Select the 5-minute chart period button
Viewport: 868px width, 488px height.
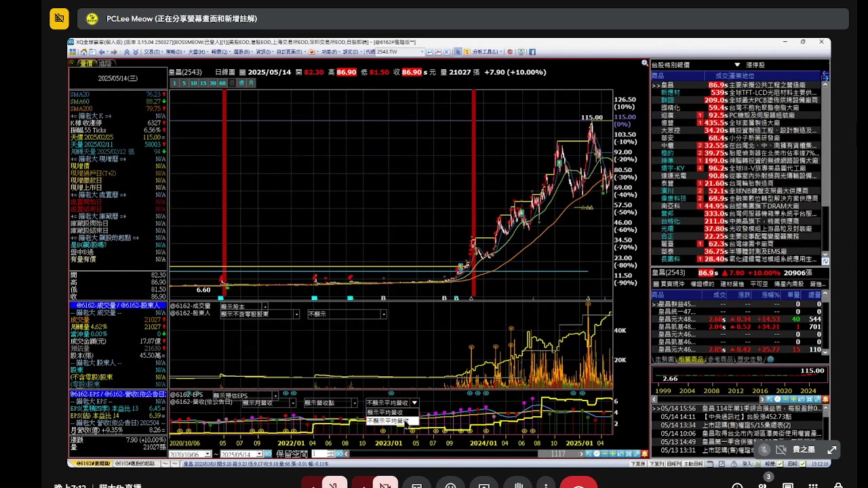click(183, 83)
